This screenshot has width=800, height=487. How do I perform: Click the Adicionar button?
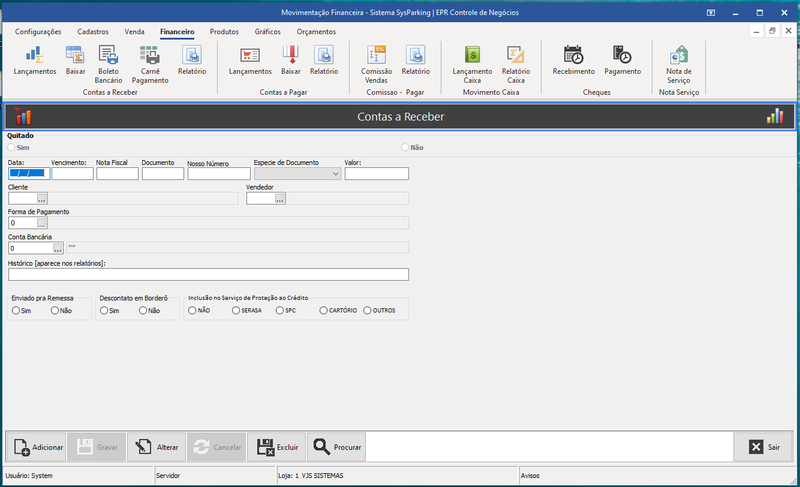tap(36, 447)
